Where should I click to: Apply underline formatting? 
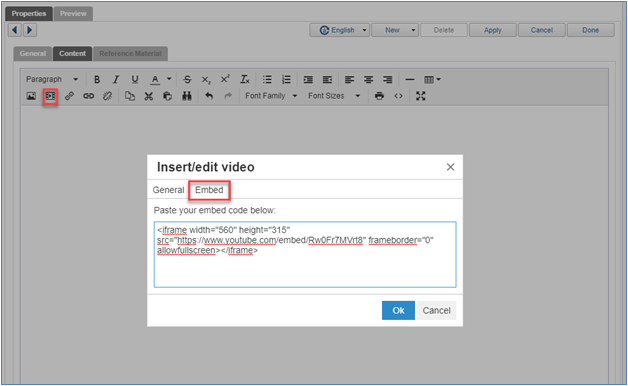tap(135, 79)
